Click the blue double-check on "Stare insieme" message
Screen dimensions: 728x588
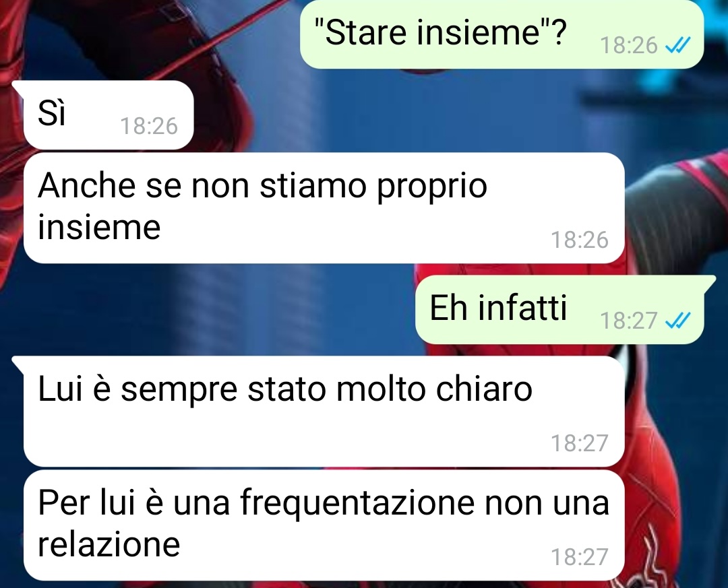(x=678, y=45)
